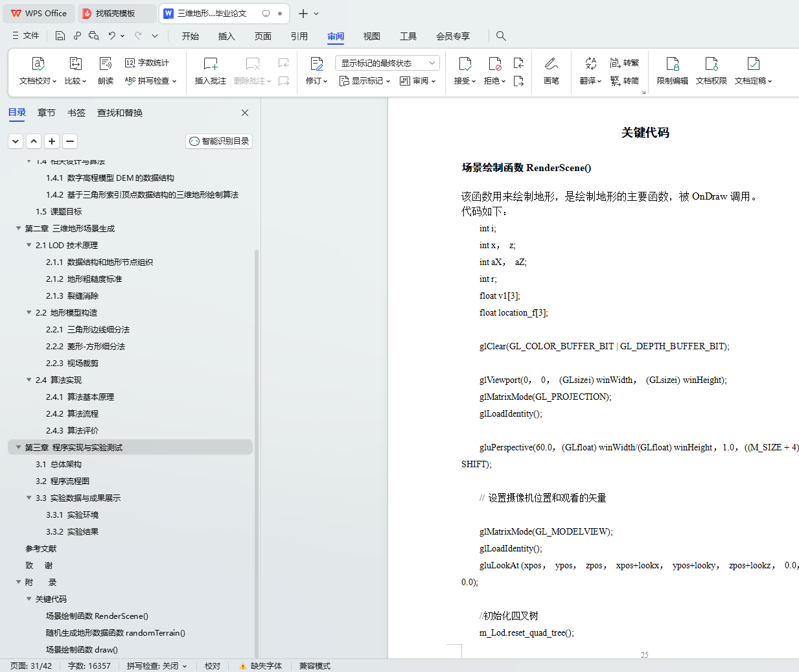Click the 比较 compare documents icon
This screenshot has width=799, height=672.
pyautogui.click(x=75, y=64)
